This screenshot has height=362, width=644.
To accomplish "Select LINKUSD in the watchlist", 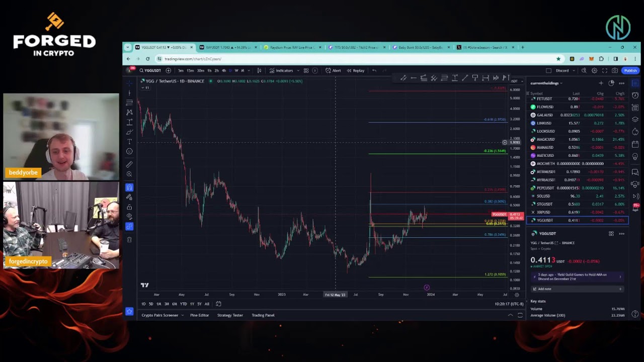I will pos(578,123).
